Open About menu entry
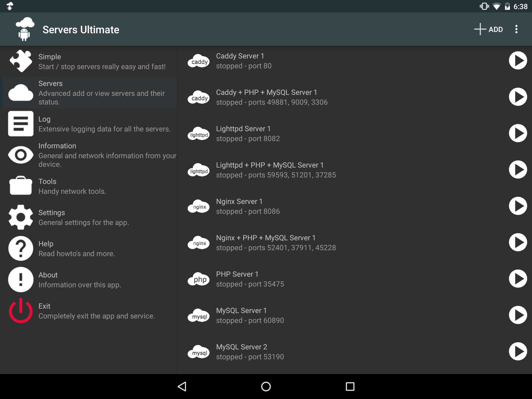Viewport: 532px width, 399px height. coord(89,280)
